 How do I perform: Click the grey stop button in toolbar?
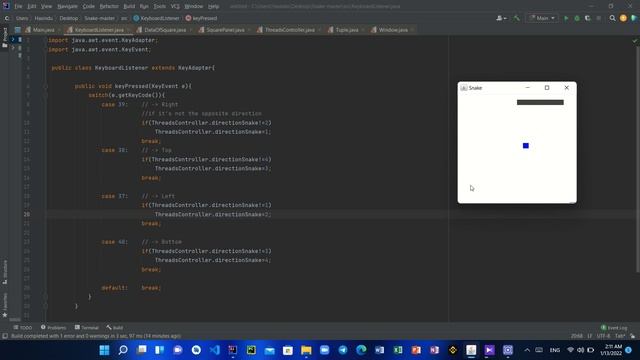click(x=599, y=18)
